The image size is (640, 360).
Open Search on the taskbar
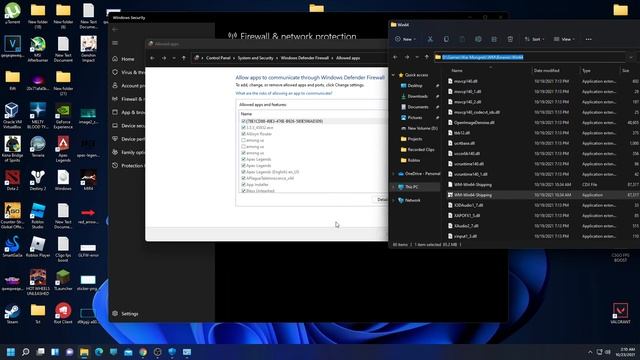[x=25, y=352]
